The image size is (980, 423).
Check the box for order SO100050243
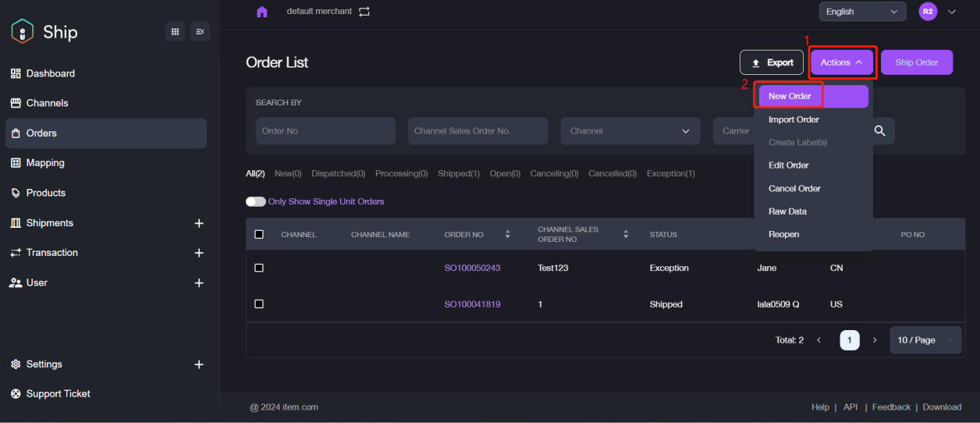tap(259, 268)
